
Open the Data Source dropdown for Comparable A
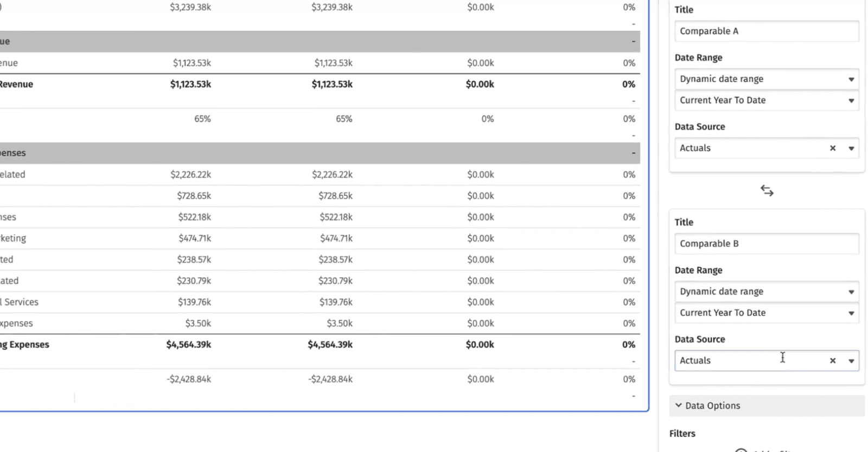[x=851, y=148]
